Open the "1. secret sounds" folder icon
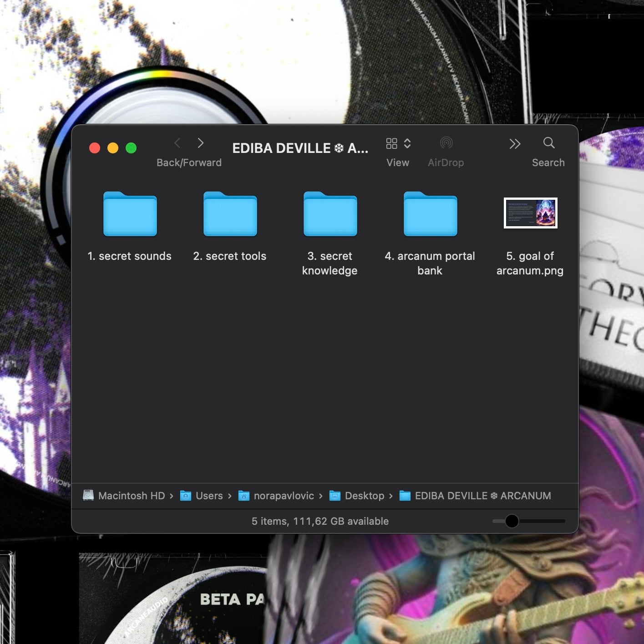The image size is (644, 644). (130, 214)
